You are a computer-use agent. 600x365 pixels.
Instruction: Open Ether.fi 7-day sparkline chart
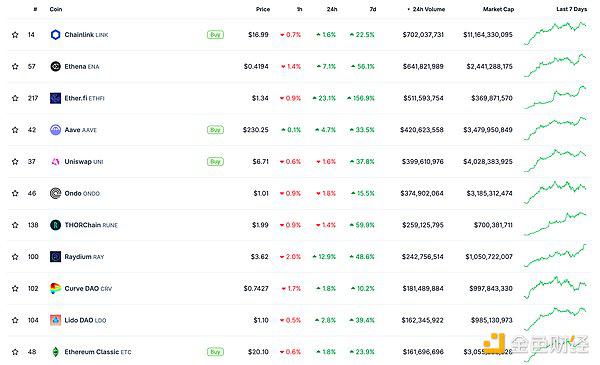(556, 98)
